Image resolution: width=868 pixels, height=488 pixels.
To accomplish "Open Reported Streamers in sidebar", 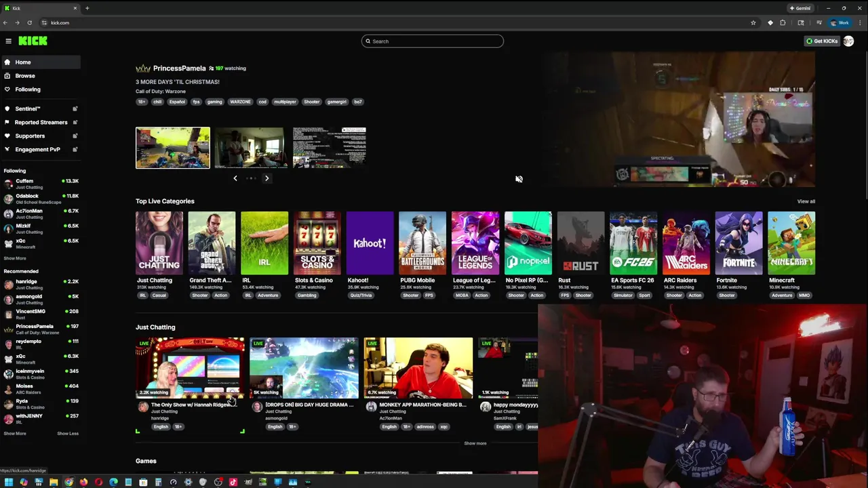I will [x=41, y=123].
